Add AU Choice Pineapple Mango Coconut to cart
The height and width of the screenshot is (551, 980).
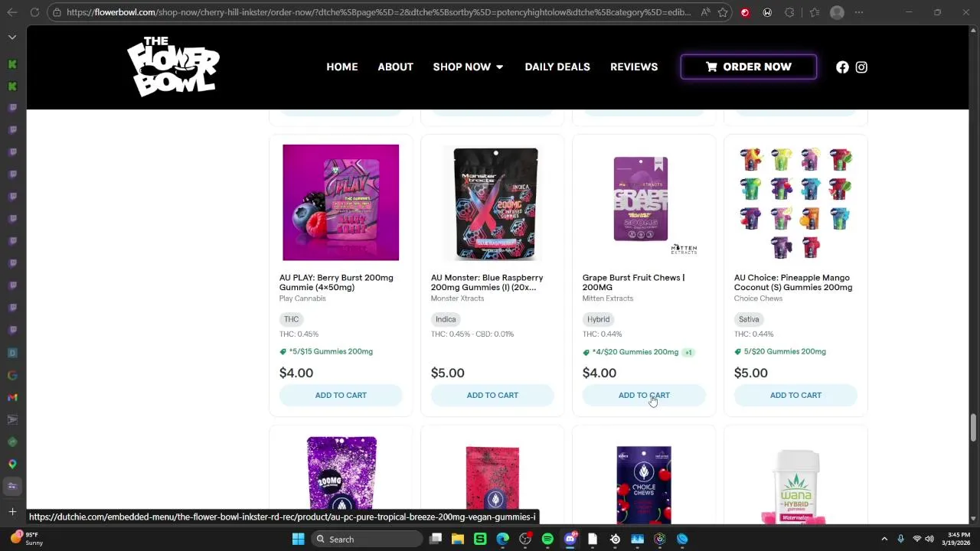[x=795, y=395]
